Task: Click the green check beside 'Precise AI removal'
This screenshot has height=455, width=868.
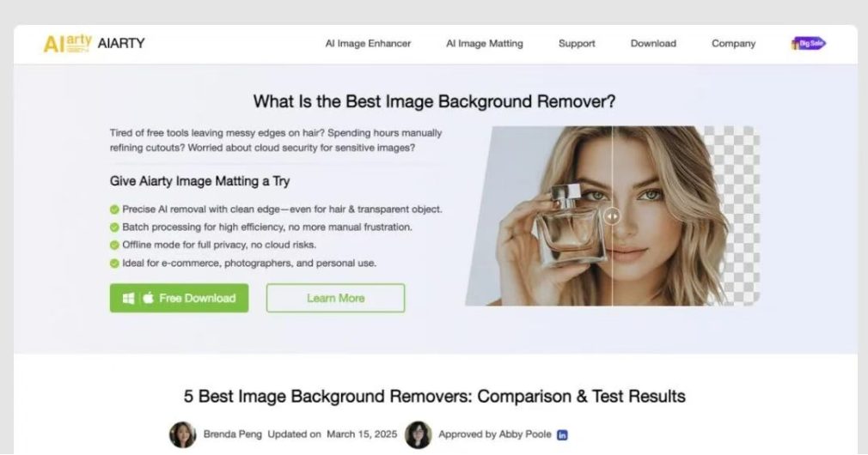Action: 114,209
